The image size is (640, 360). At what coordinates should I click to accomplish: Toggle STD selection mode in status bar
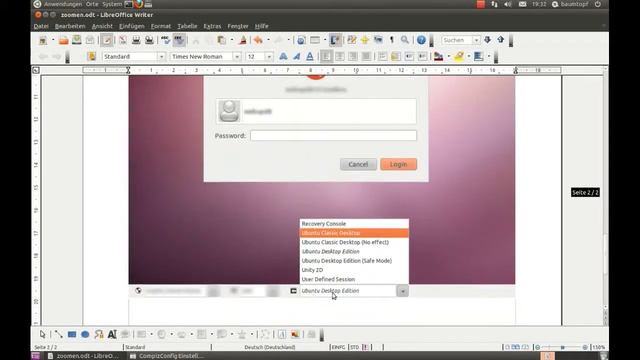[355, 347]
